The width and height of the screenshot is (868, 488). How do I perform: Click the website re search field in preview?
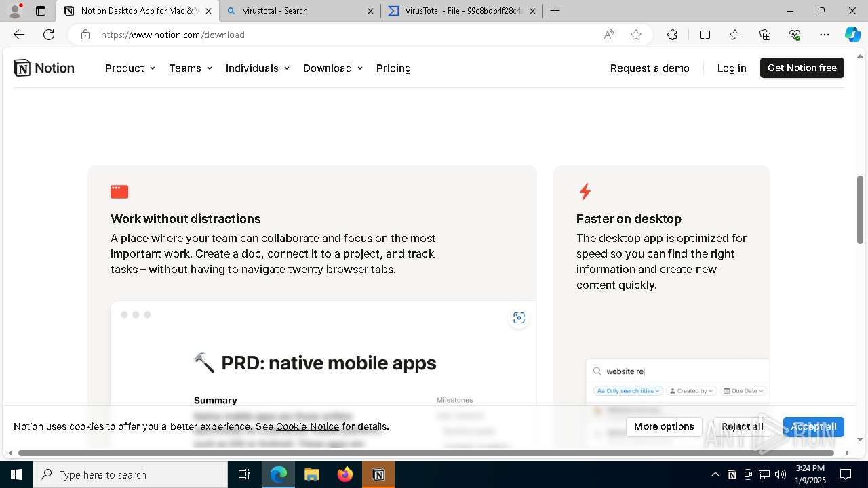point(678,371)
